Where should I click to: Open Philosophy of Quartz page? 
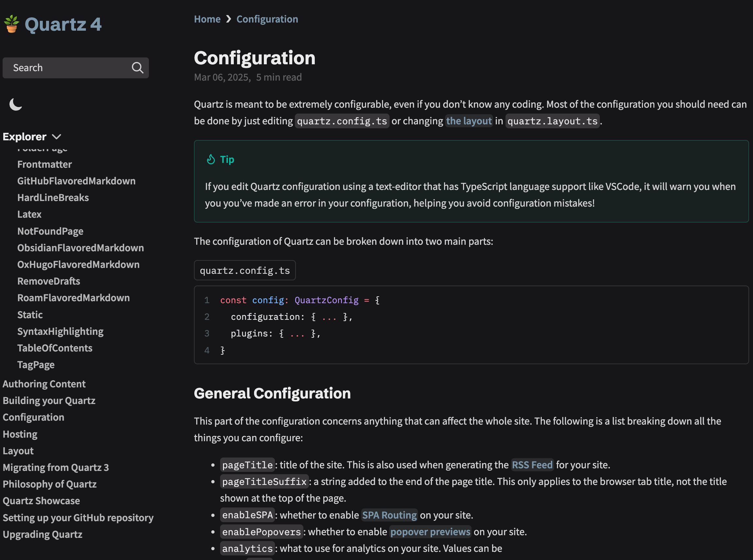[x=50, y=484]
